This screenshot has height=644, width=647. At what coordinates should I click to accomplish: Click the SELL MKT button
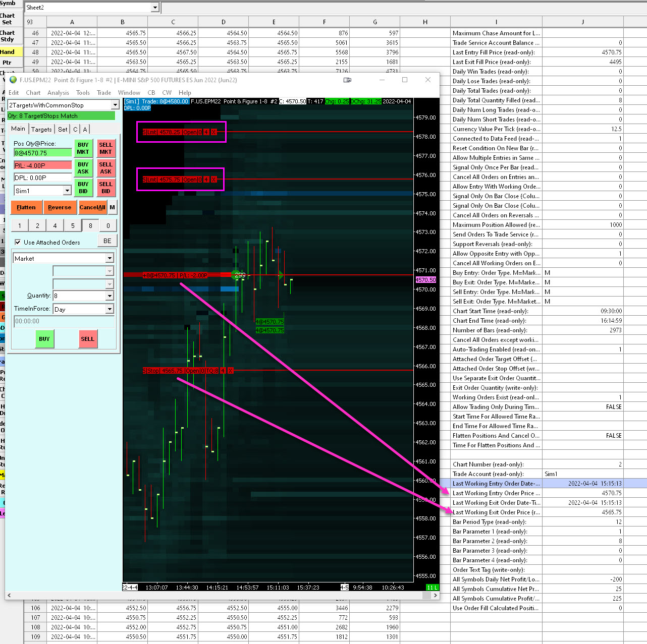(105, 148)
